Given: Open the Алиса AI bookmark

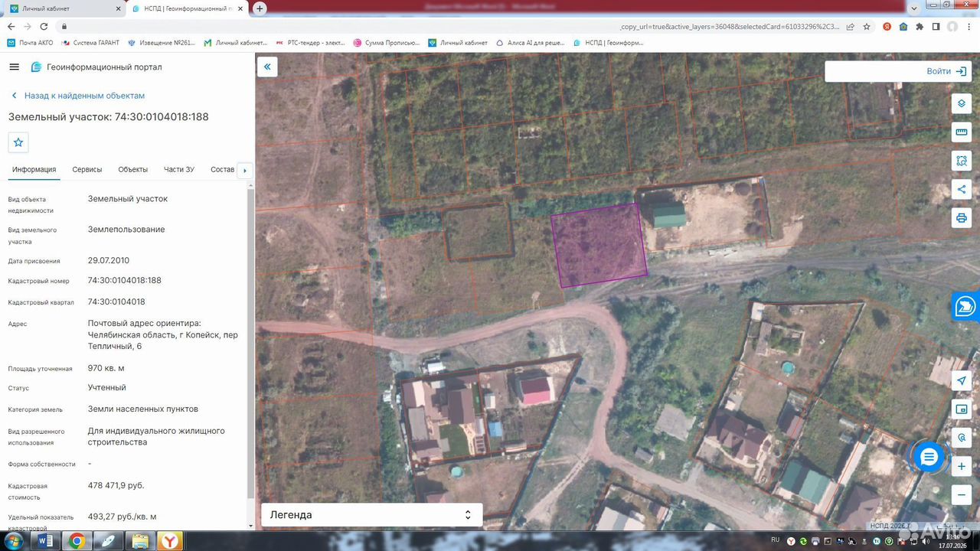Looking at the screenshot, I should [531, 43].
